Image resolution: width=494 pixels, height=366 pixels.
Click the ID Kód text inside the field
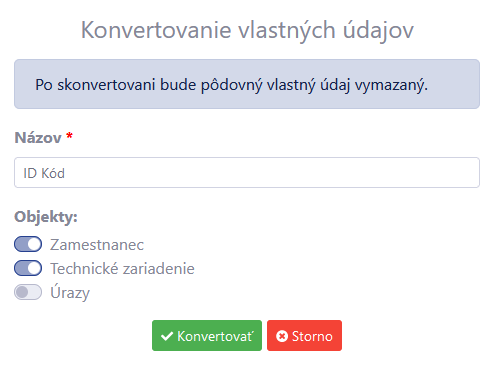[x=44, y=173]
